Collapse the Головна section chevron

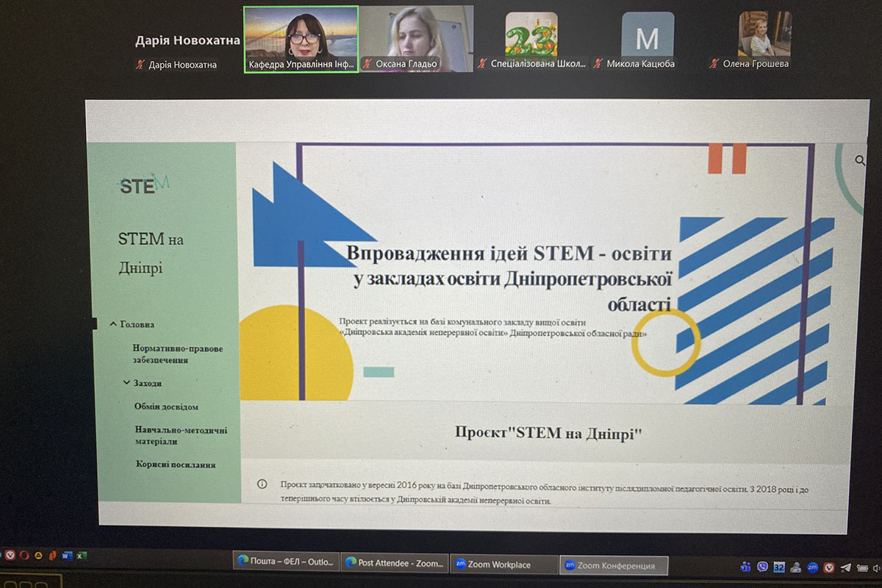click(112, 323)
